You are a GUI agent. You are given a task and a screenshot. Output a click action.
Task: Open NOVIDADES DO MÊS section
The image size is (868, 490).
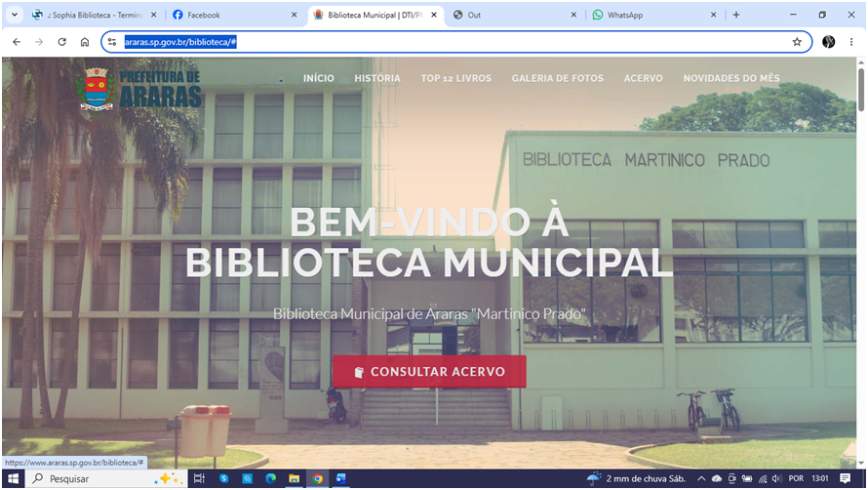(x=731, y=78)
